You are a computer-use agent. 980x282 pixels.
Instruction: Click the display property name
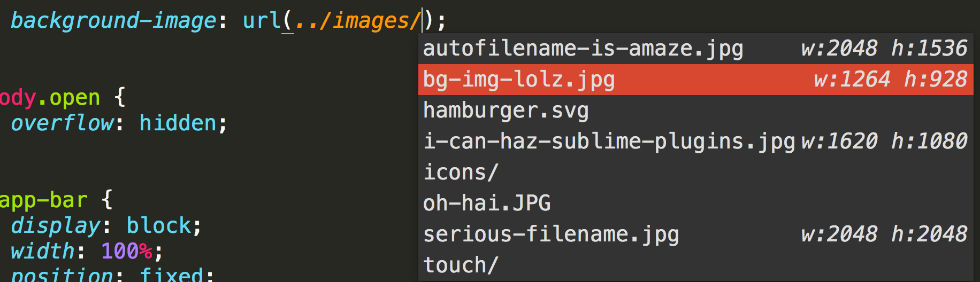[x=56, y=226]
